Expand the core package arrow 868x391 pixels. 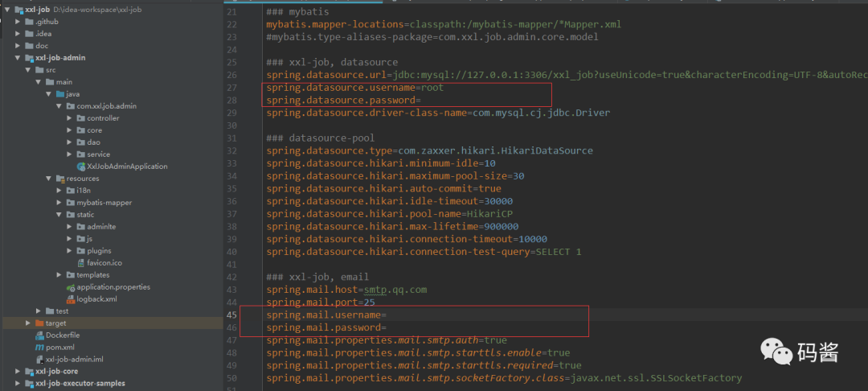[69, 130]
